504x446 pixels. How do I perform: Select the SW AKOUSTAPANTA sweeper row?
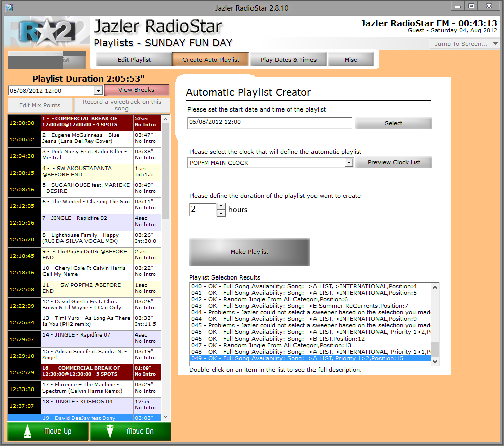[x=84, y=173]
